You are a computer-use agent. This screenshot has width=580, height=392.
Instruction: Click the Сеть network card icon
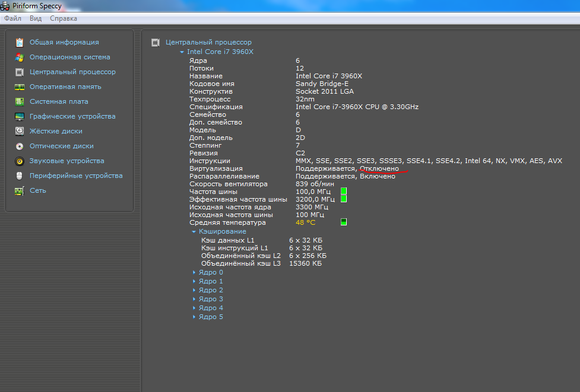pos(20,191)
